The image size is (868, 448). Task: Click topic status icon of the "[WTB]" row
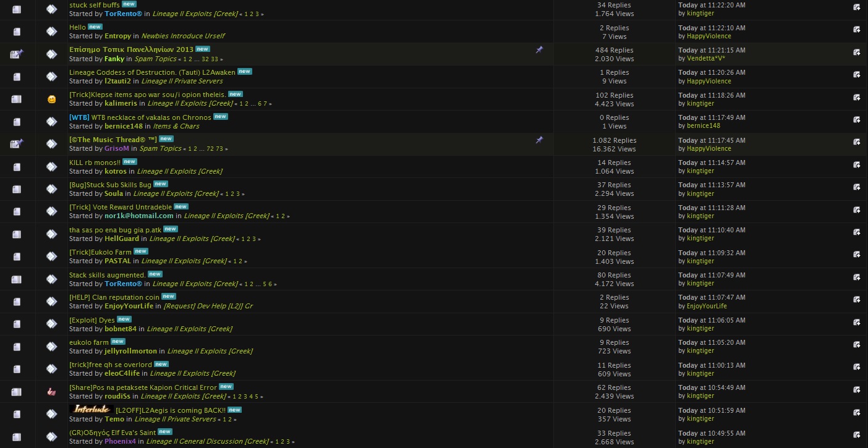(17, 122)
